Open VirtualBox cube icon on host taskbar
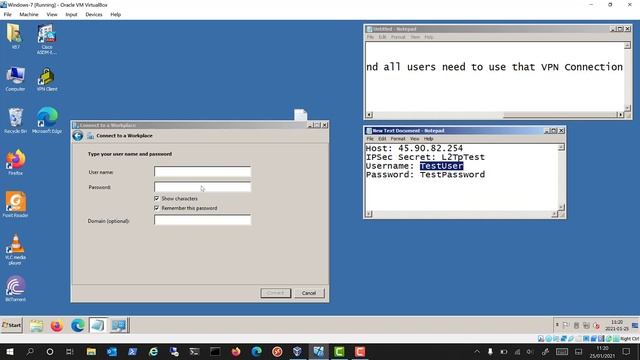Viewport: 640px width, 360px height. click(x=297, y=351)
